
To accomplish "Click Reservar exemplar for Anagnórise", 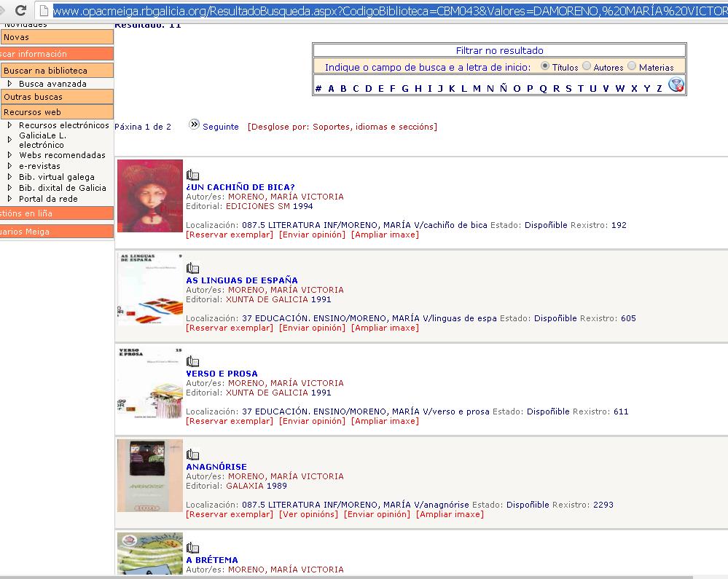I will coord(230,514).
